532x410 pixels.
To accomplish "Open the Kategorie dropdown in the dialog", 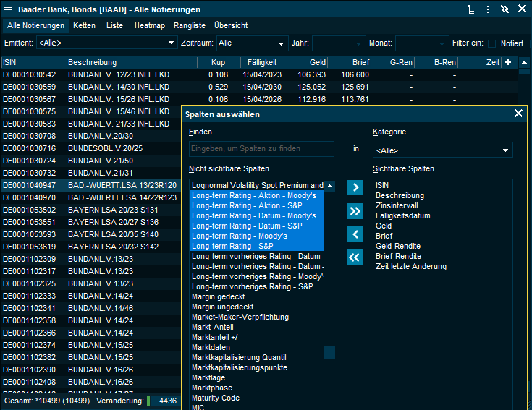I will click(x=442, y=150).
